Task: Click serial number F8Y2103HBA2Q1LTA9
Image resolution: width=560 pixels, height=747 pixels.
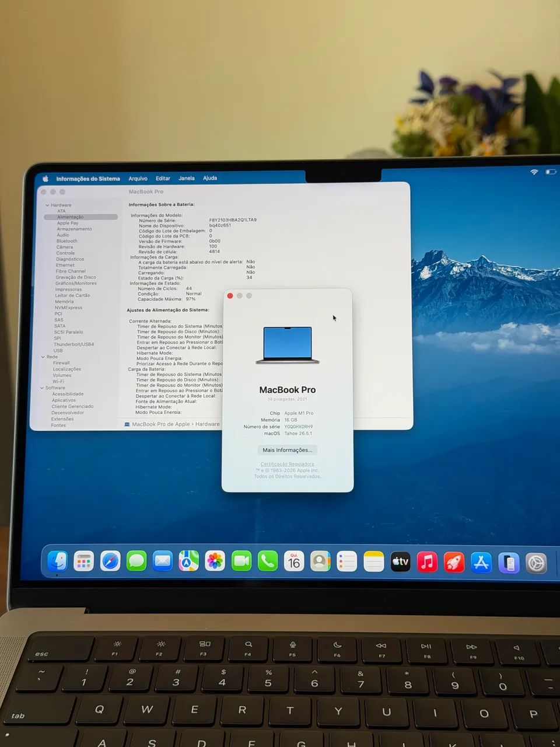Action: (233, 220)
